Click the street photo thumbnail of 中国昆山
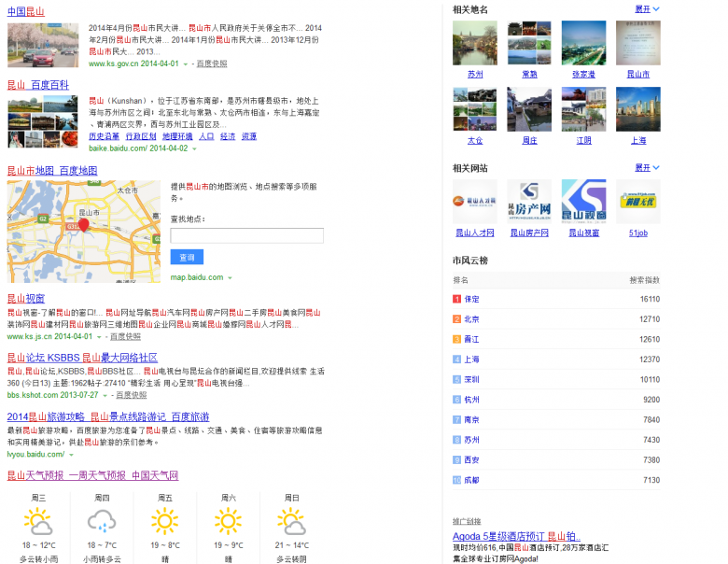728x564 pixels. (x=43, y=45)
